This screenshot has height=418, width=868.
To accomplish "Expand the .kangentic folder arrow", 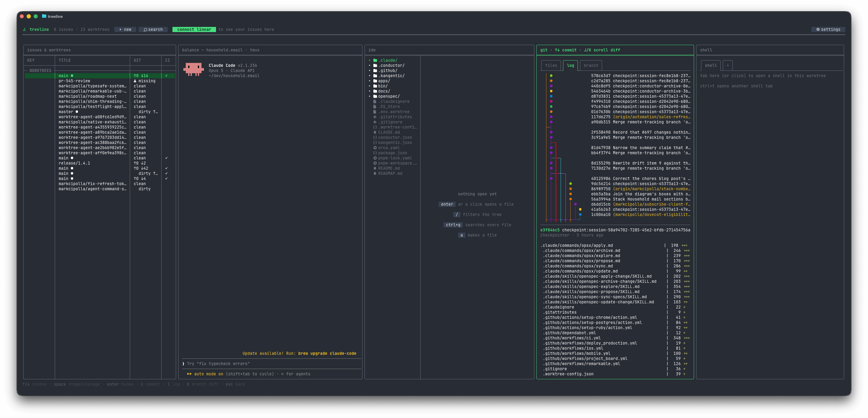I will tap(369, 76).
